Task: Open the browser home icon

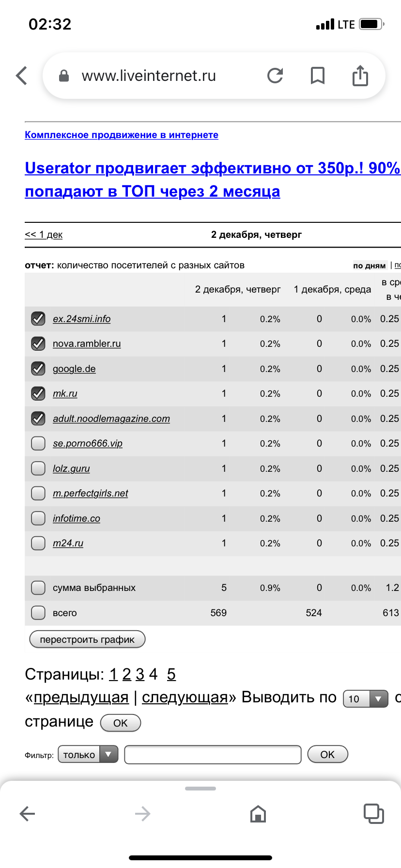Action: click(258, 814)
